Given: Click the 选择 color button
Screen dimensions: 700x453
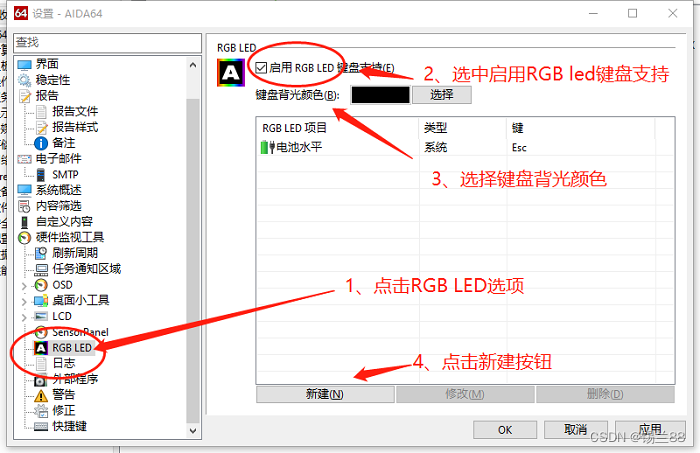Looking at the screenshot, I should pos(442,95).
